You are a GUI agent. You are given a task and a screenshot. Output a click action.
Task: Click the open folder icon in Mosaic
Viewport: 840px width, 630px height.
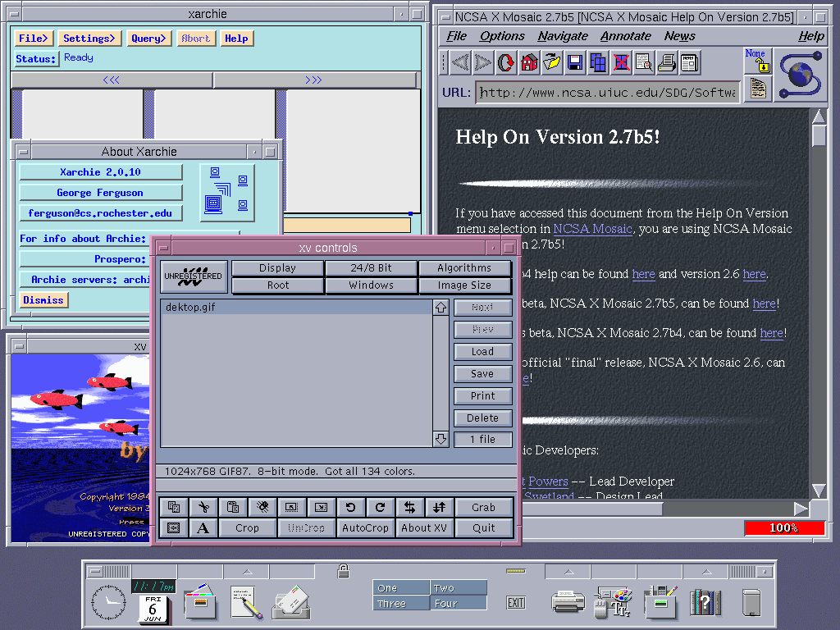(x=552, y=62)
